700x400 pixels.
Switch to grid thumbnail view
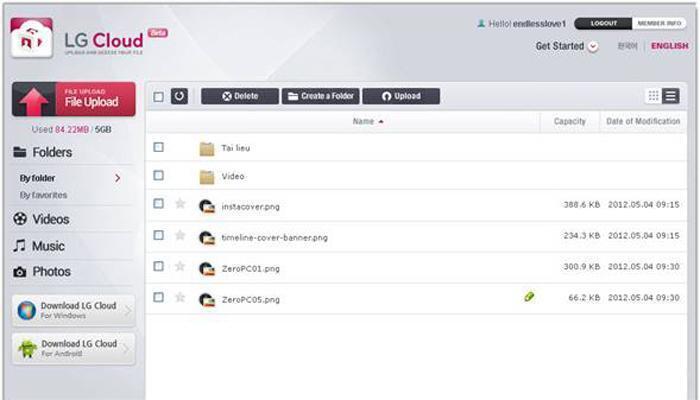653,96
